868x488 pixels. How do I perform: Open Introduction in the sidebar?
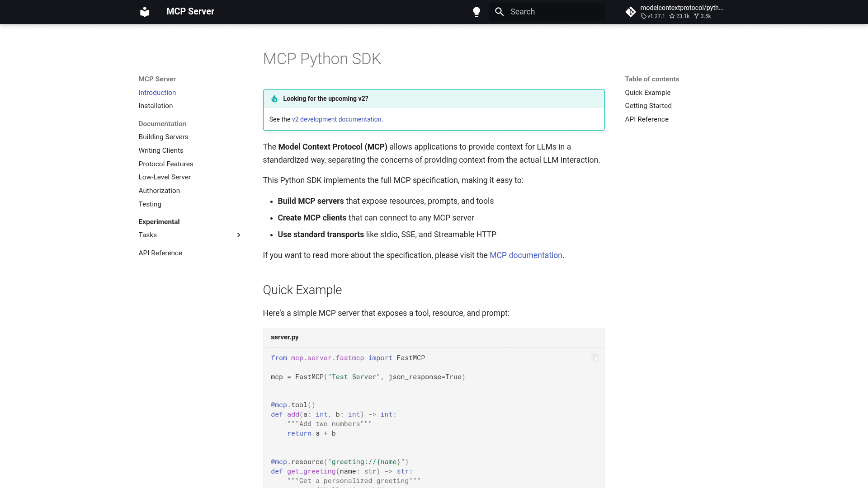(157, 93)
